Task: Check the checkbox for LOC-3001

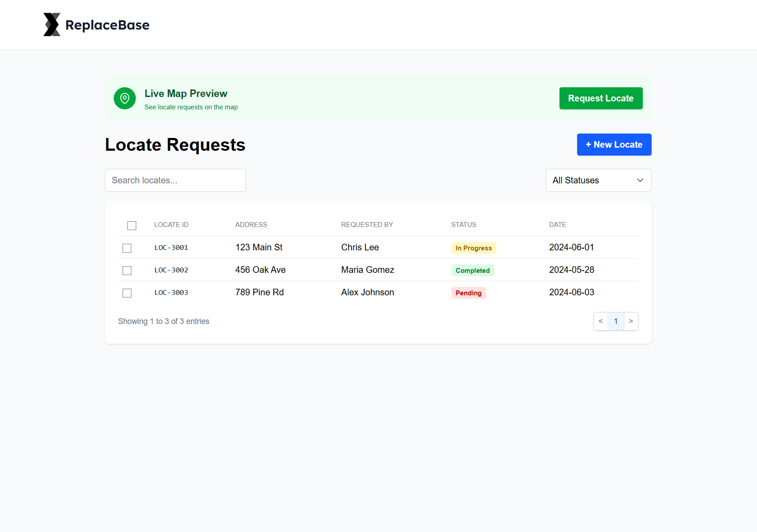Action: (127, 248)
